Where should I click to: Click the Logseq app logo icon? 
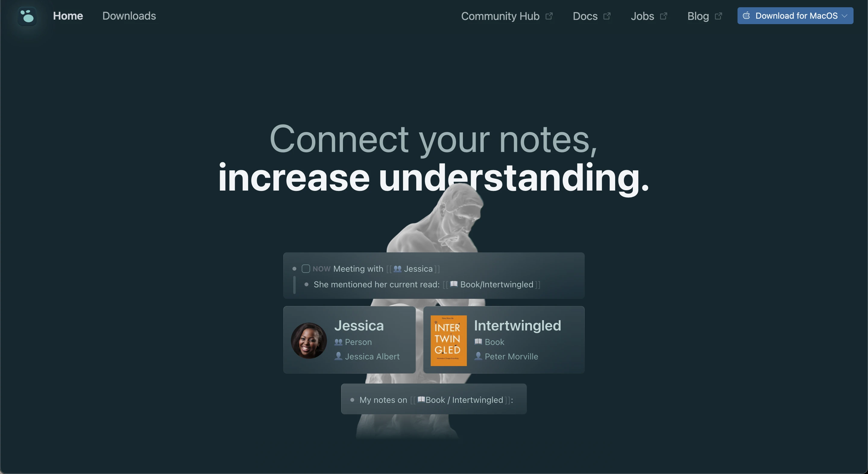pos(26,16)
